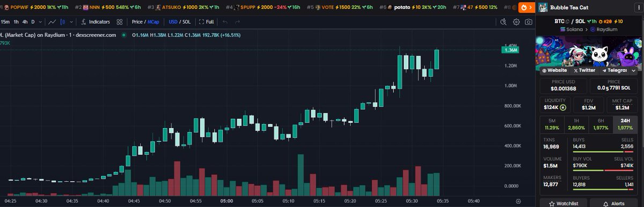Open trending token #1 POPWIF
644x207 pixels.
click(x=34, y=8)
